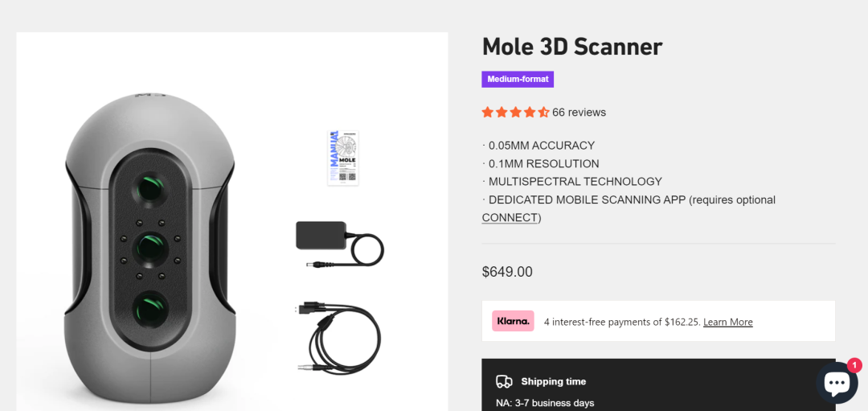Screen dimensions: 868x411
Task: Click the Mole 3D Scanner title
Action: pyautogui.click(x=571, y=47)
